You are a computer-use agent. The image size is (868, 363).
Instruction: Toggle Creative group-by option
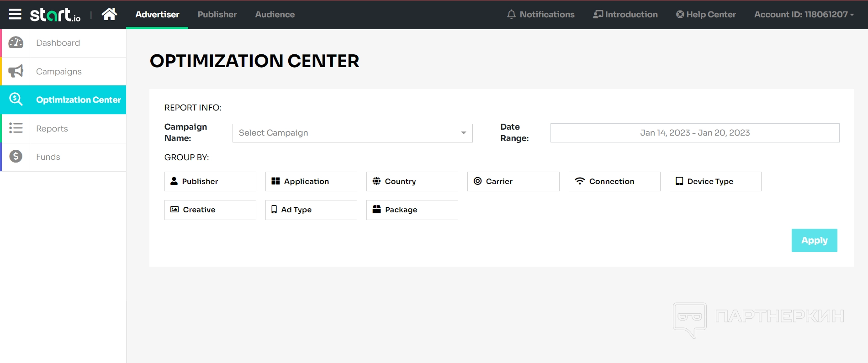click(x=210, y=210)
